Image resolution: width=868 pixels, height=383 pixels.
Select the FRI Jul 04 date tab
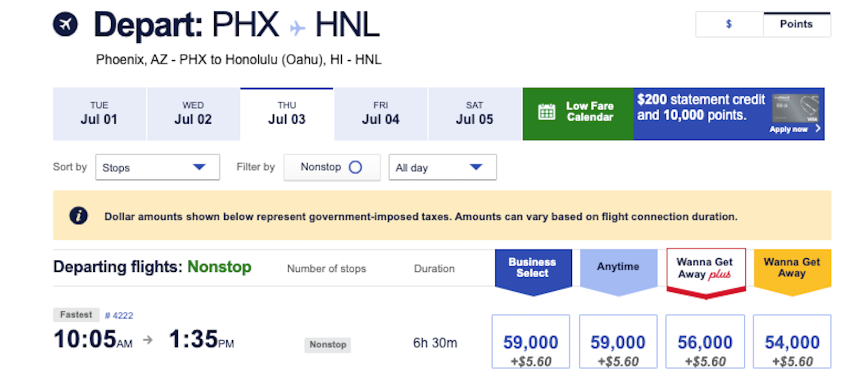tap(381, 114)
